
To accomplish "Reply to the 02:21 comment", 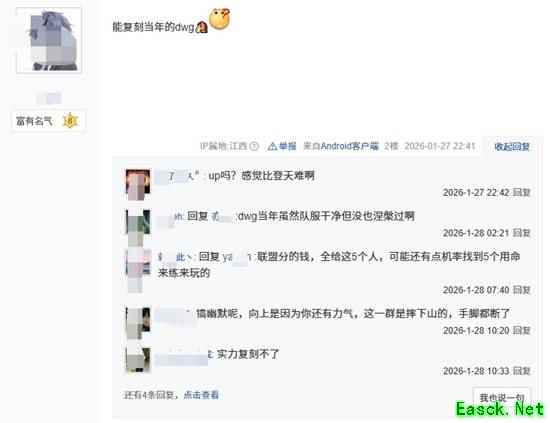I will point(522,233).
